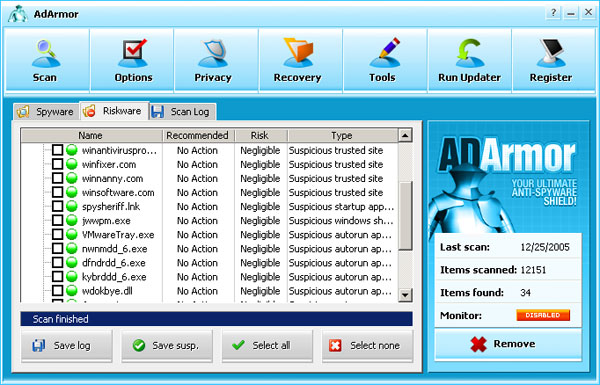Open the Options checkmark section

[x=132, y=60]
